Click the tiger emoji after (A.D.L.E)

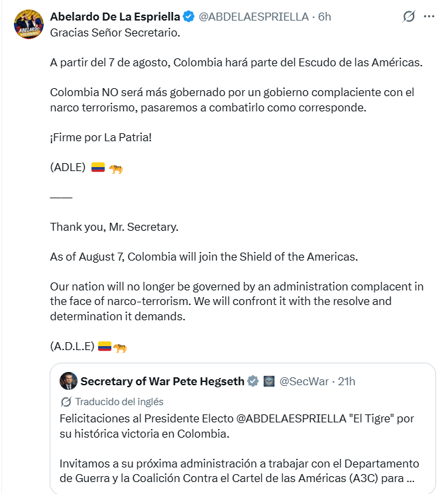pos(120,347)
